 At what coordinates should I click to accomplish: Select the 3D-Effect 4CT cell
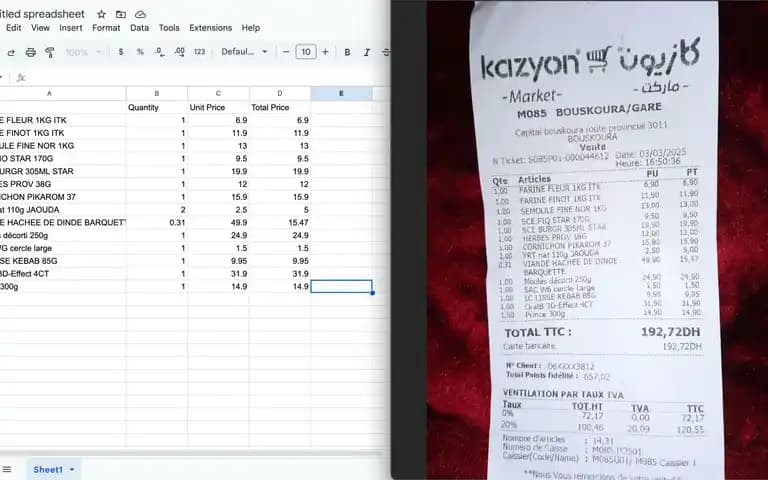(63, 273)
